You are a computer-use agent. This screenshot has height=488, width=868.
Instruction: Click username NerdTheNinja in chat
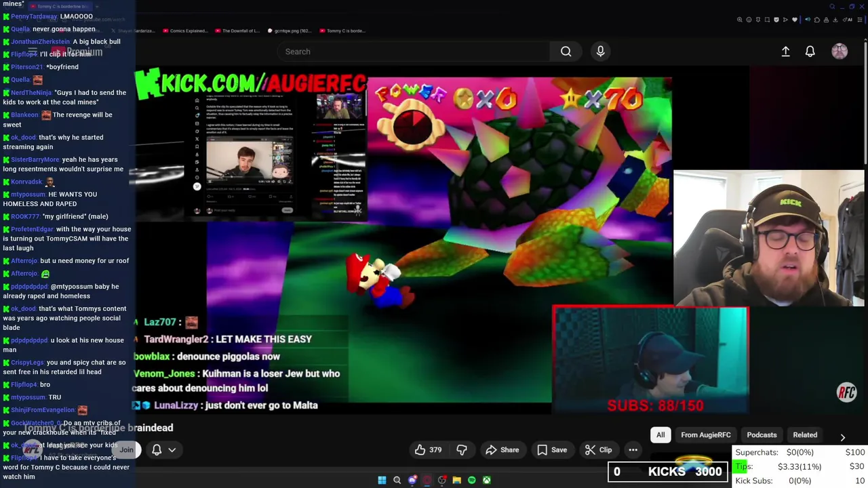[x=31, y=92]
